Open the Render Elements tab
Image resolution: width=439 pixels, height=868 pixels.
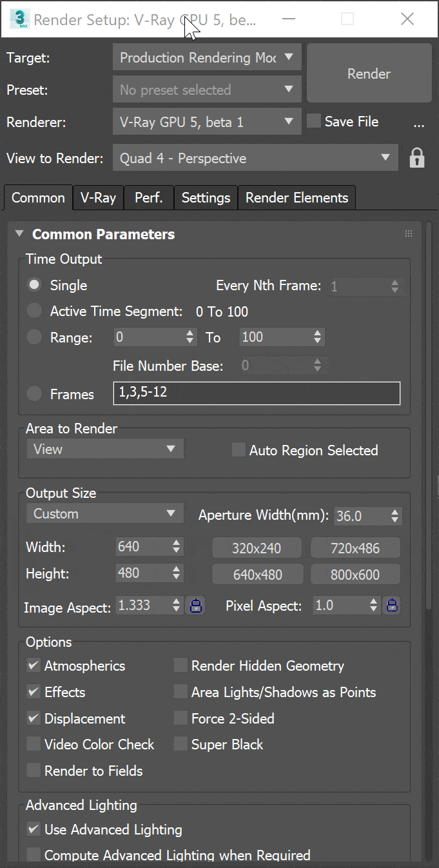(x=297, y=198)
